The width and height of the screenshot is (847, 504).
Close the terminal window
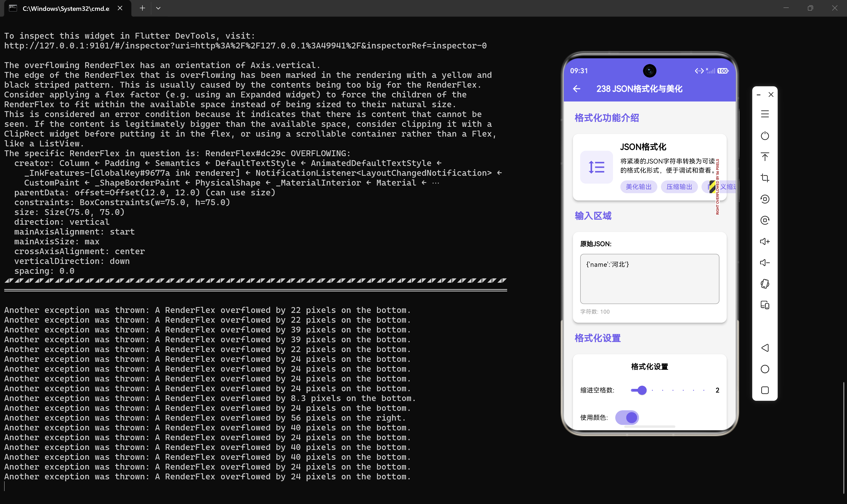835,8
